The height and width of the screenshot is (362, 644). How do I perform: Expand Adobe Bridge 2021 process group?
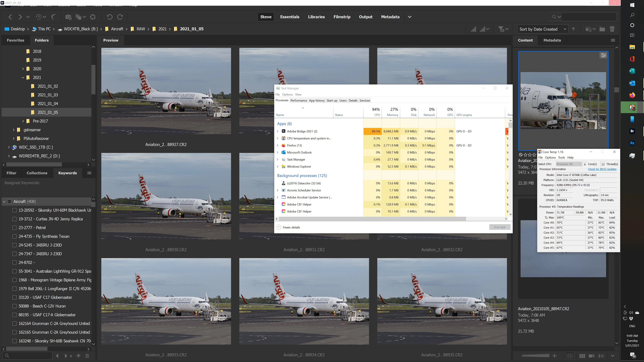(x=278, y=131)
